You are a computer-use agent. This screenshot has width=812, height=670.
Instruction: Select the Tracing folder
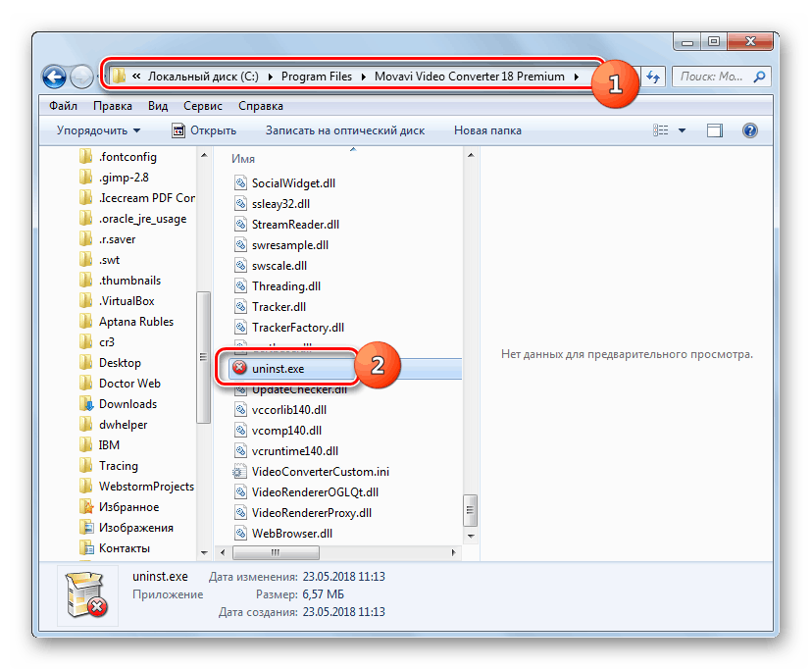(x=118, y=466)
